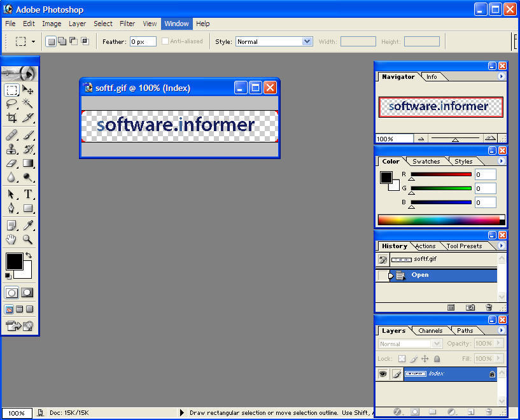520x420 pixels.
Task: Create new snapshot in History panel
Action: click(x=470, y=307)
